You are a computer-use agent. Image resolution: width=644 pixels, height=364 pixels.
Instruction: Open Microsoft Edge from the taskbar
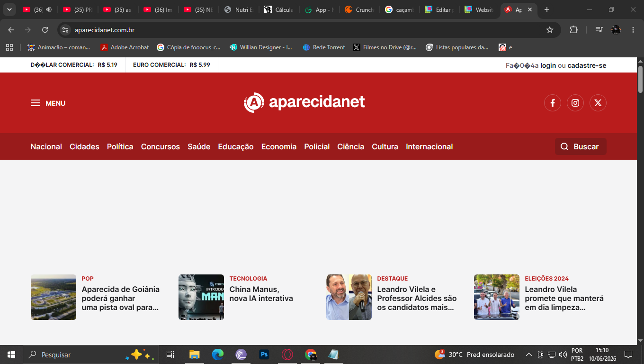tap(218, 355)
